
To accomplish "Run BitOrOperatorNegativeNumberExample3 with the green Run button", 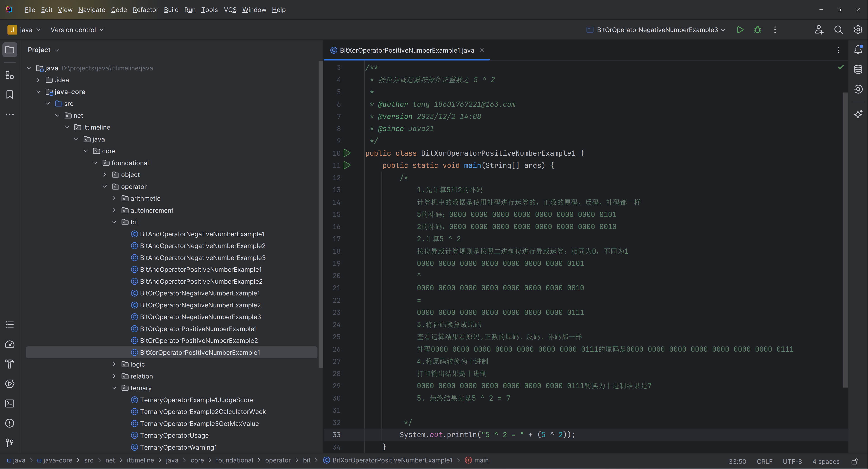I will pyautogui.click(x=740, y=30).
